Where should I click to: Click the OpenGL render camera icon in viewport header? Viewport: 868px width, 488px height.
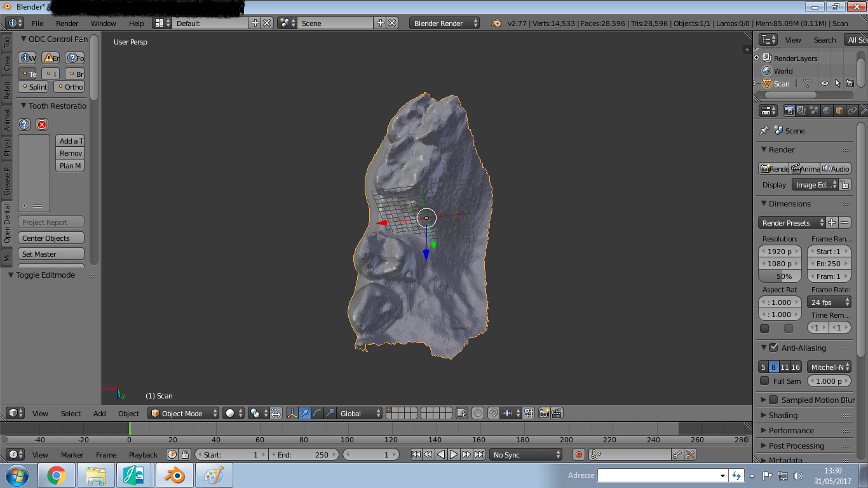(544, 413)
